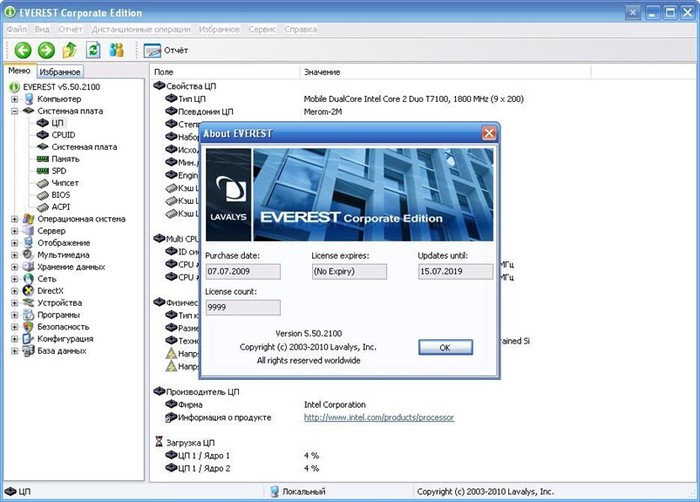
Task: Click the Up folder arrow toolbar icon
Action: 69,50
